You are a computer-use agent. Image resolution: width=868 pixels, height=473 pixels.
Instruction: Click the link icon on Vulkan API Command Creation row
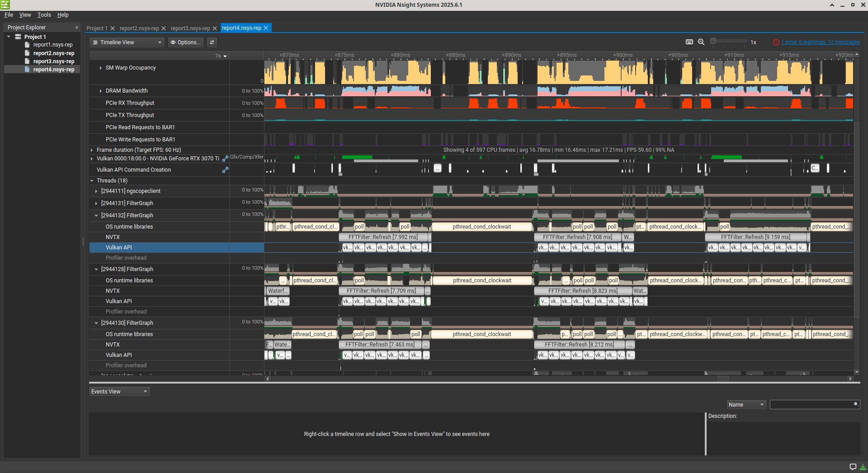225,170
